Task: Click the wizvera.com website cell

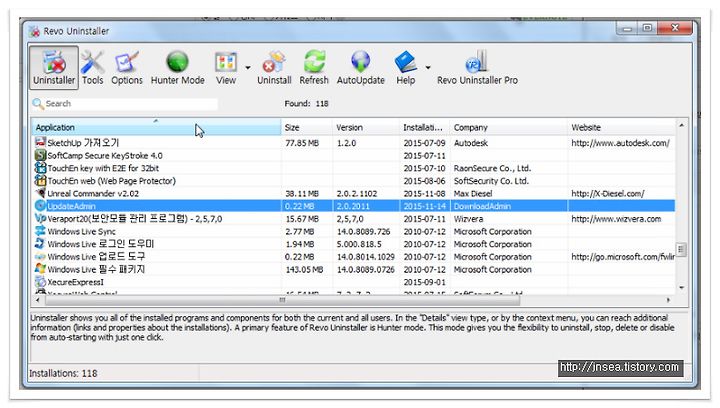Action: point(616,219)
